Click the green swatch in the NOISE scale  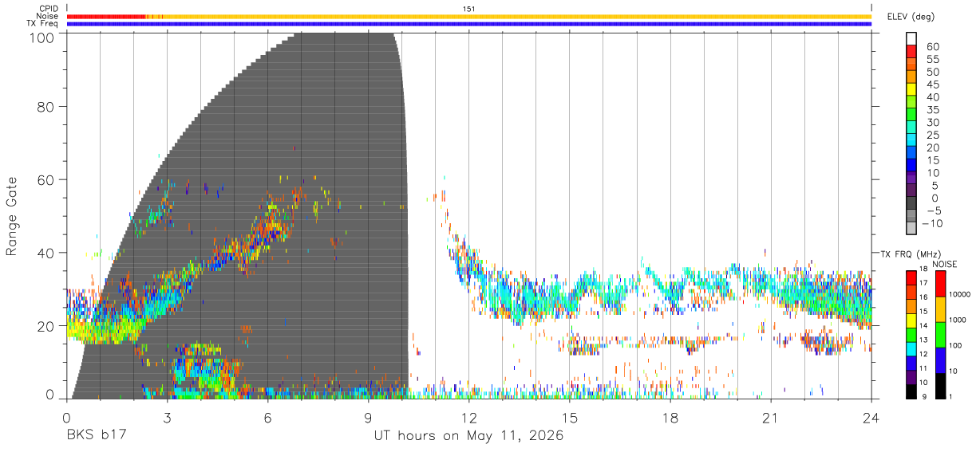pos(939,334)
